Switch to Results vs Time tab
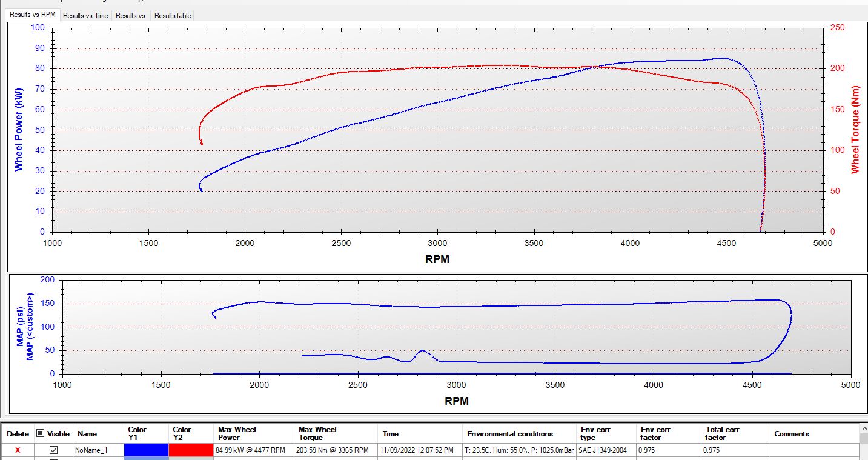868x460 pixels. coord(85,16)
